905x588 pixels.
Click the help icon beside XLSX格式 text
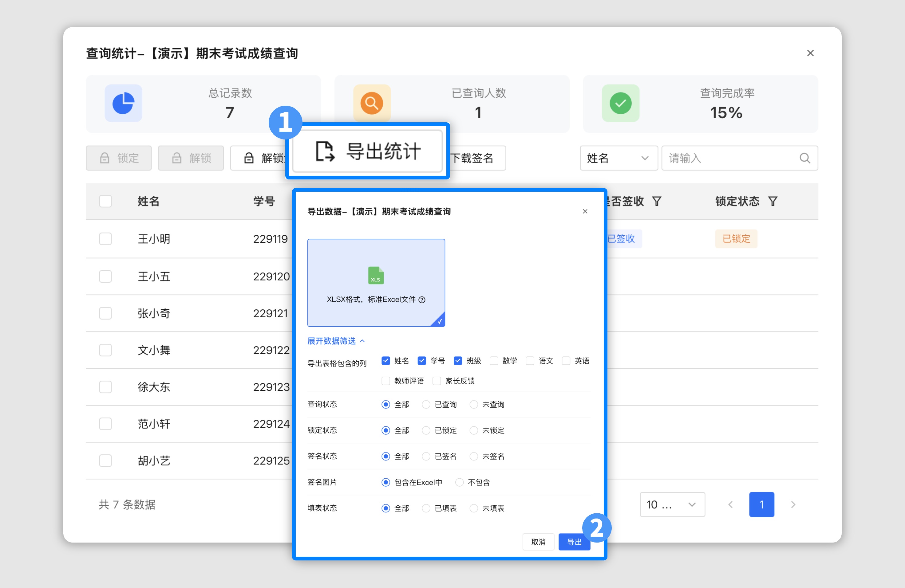[x=422, y=300]
